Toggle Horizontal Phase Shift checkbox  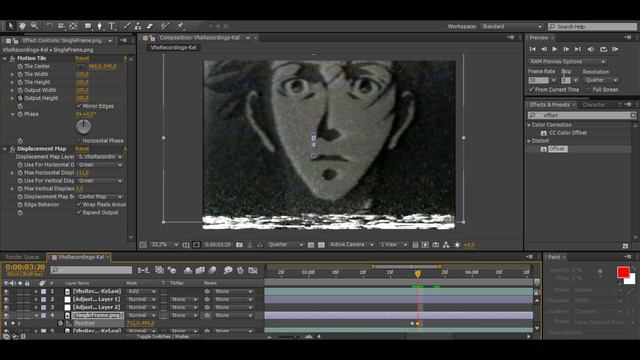(79, 140)
